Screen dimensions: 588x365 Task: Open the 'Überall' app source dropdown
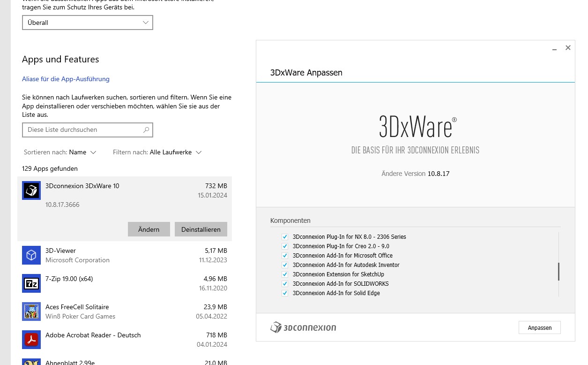[88, 23]
